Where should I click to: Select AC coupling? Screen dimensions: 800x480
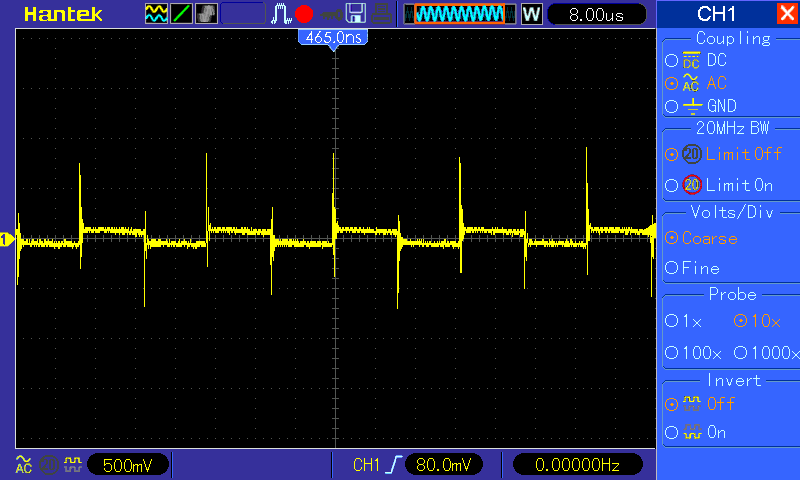(696, 83)
